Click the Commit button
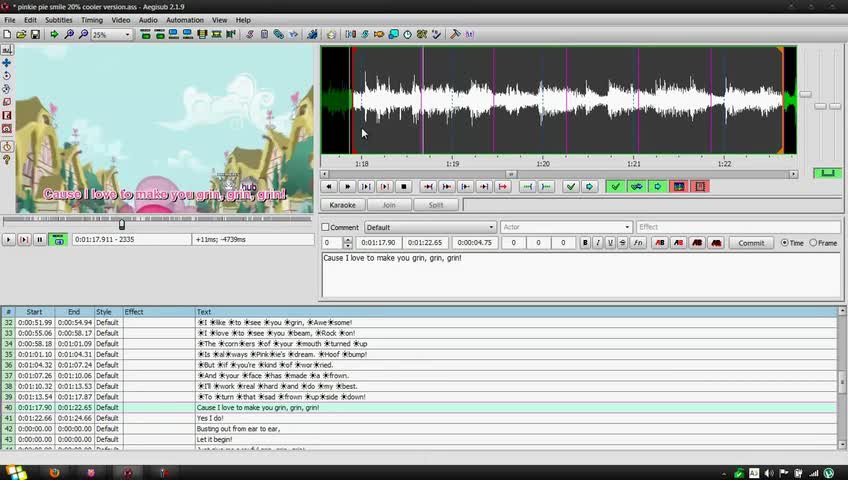 coord(751,243)
